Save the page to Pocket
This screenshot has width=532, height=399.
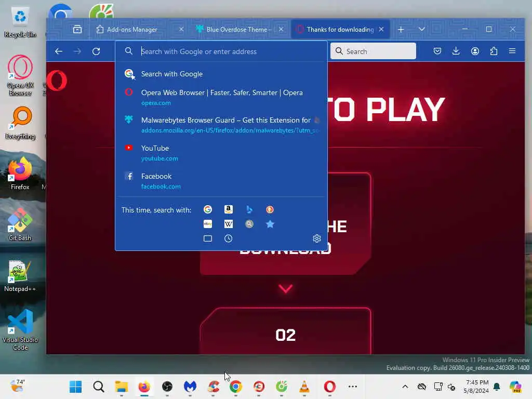[437, 51]
